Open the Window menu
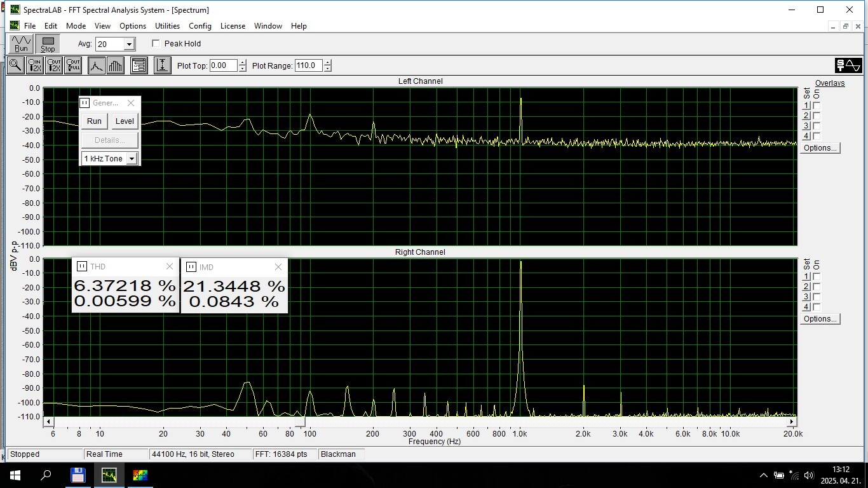This screenshot has width=868, height=488. pos(268,26)
